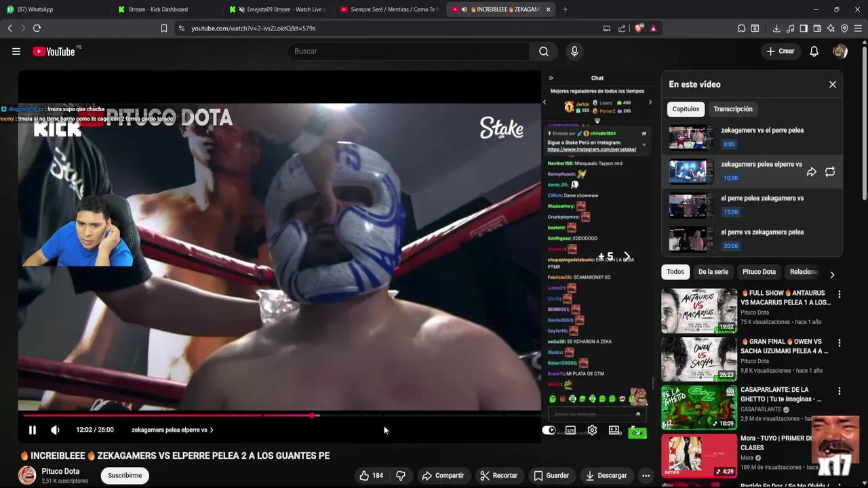
Task: Open YouTube notifications bell
Action: (814, 52)
